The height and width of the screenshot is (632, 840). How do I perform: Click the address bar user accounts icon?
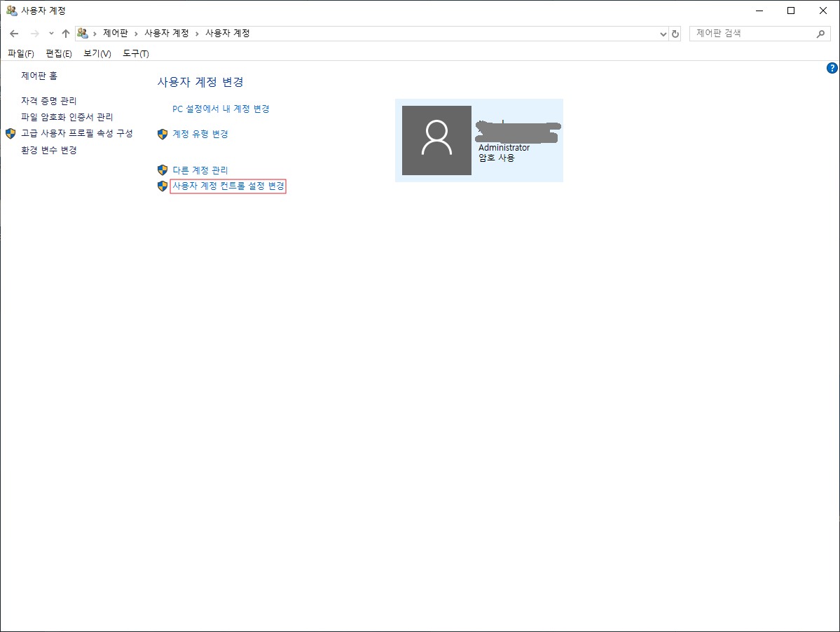pyautogui.click(x=83, y=33)
